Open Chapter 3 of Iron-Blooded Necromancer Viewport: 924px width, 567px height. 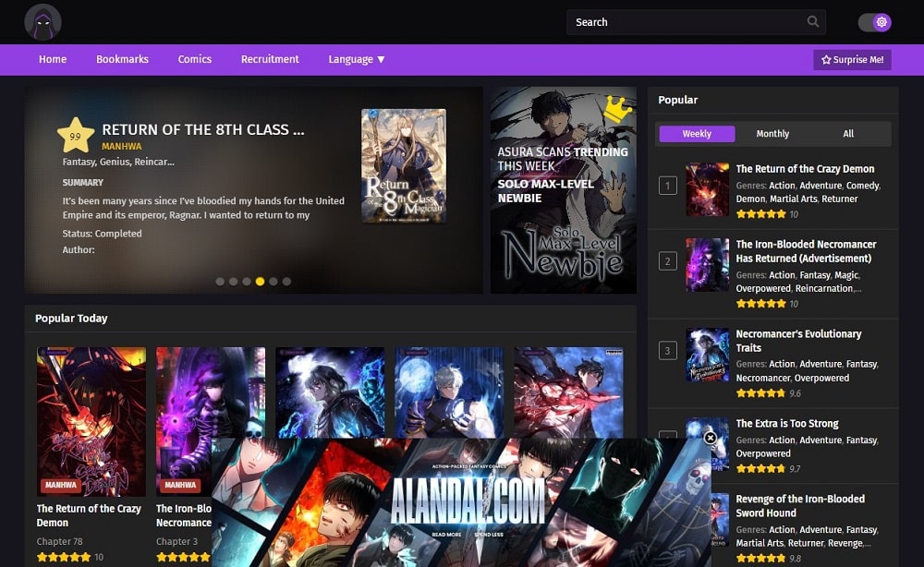176,541
